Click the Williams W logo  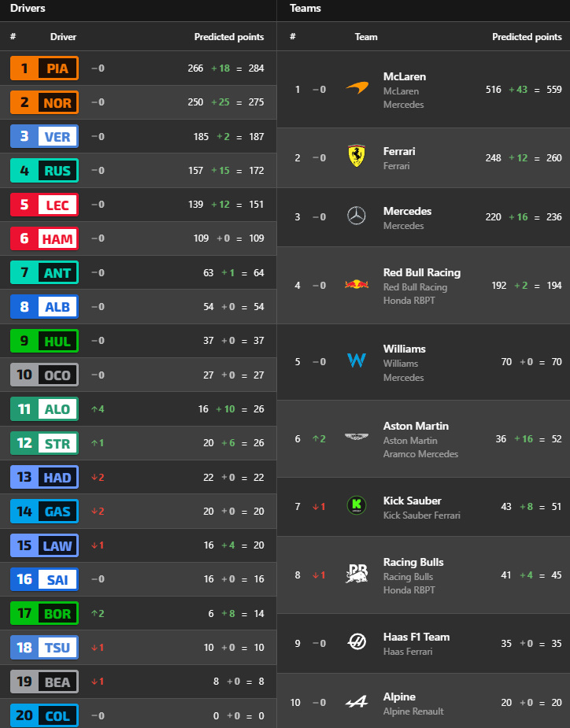tap(357, 360)
